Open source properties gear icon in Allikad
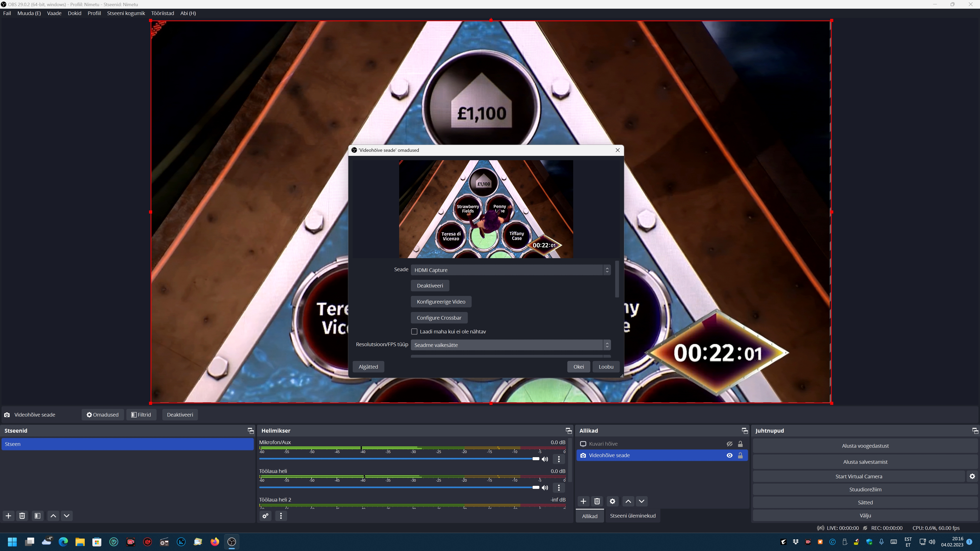Viewport: 980px width, 551px height. click(x=612, y=501)
